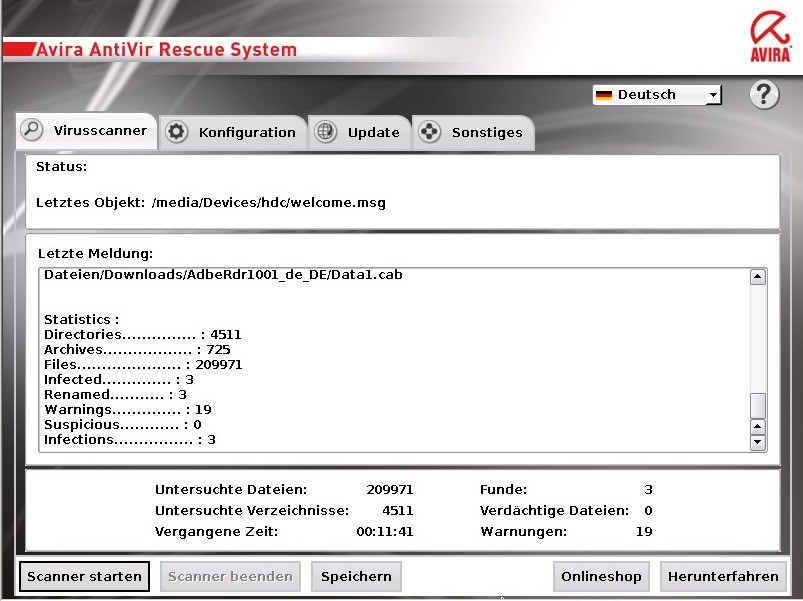Click the Status label
The height and width of the screenshot is (601, 803).
tap(61, 167)
